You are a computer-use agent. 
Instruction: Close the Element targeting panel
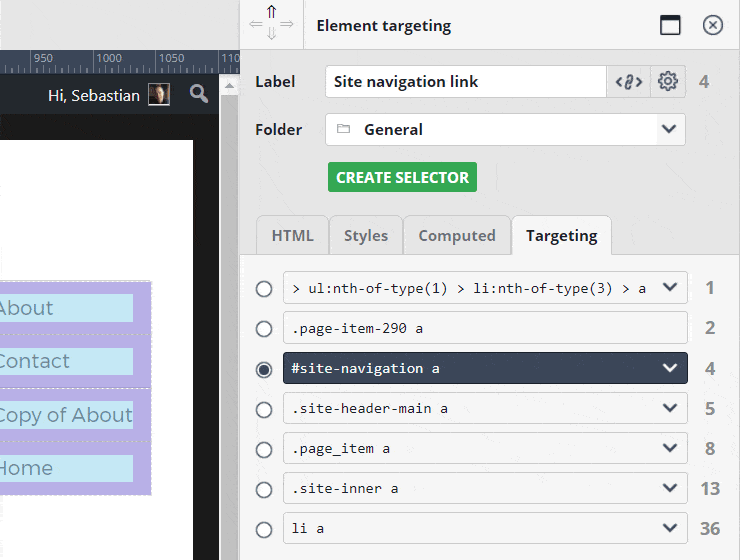(713, 25)
